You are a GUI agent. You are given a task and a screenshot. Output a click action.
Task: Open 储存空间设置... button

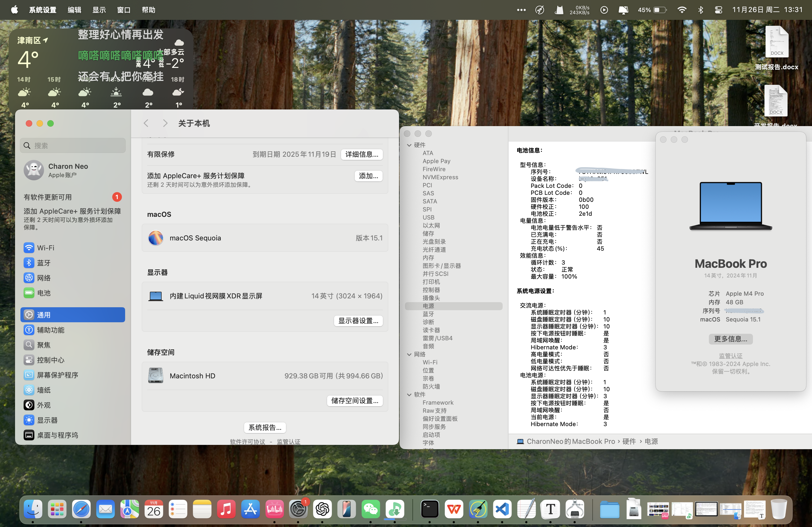(x=354, y=401)
